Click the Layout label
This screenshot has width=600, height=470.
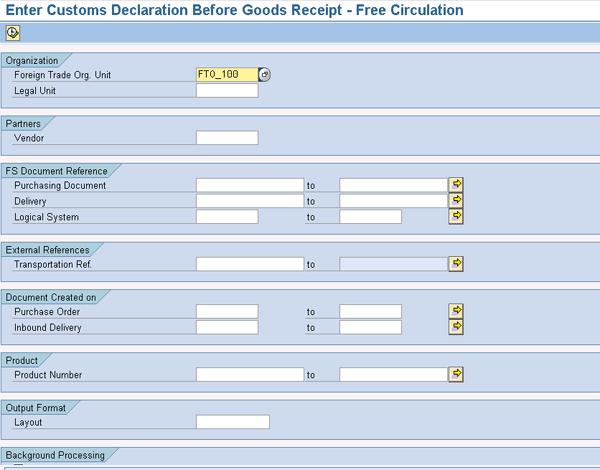pos(28,423)
